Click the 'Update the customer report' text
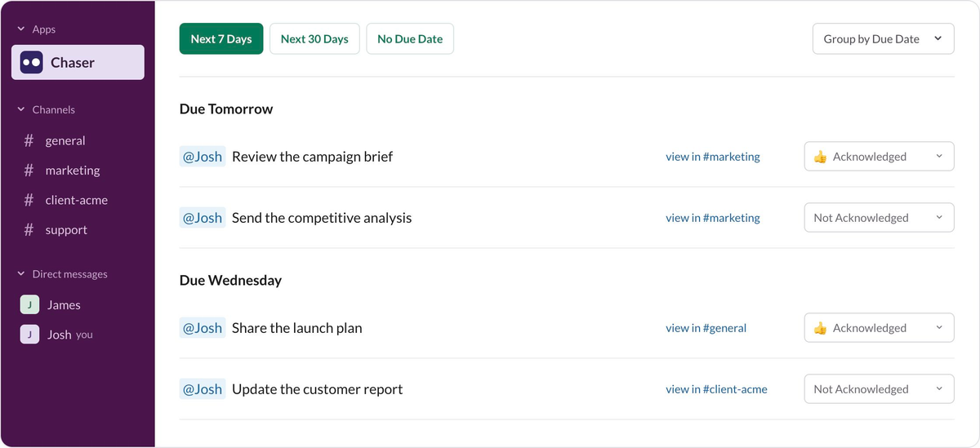 coord(318,389)
